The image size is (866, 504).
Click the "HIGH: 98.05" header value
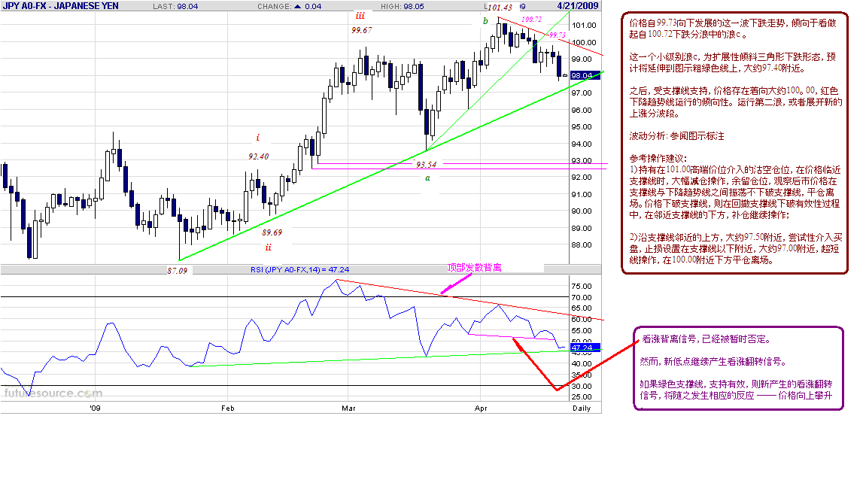coord(402,6)
